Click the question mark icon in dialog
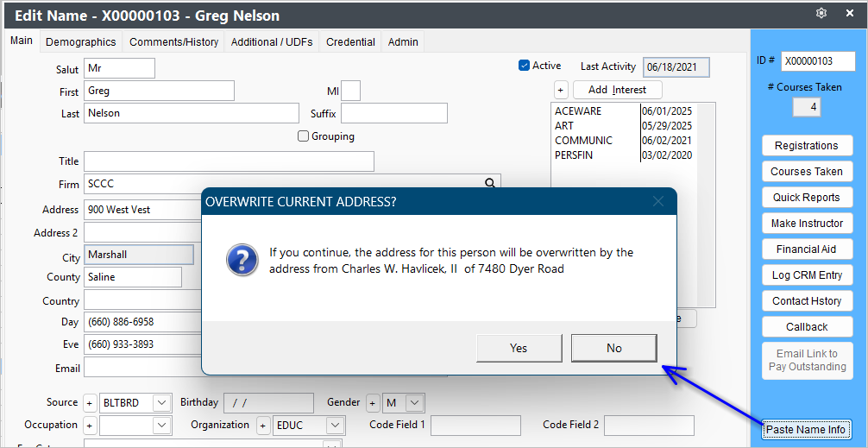This screenshot has width=868, height=448. (242, 260)
